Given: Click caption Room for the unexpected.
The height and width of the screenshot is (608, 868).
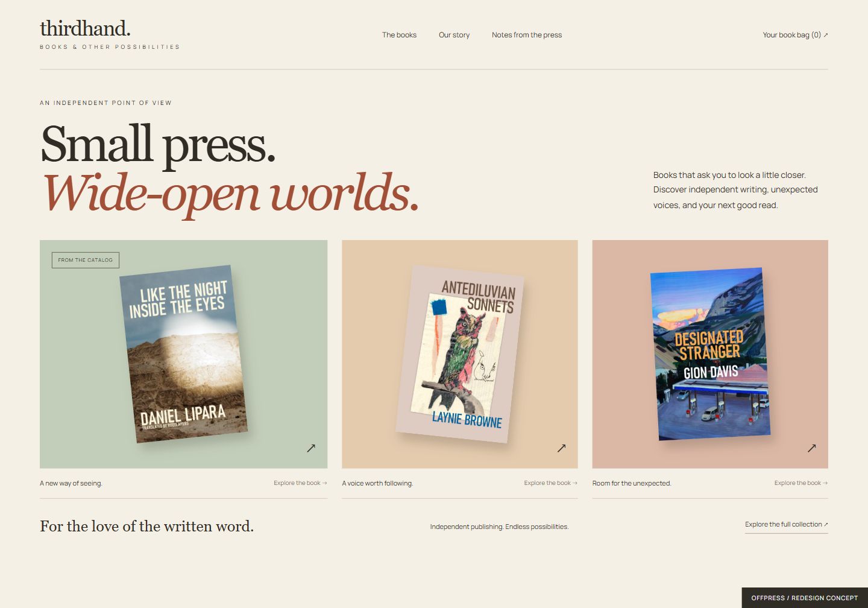Looking at the screenshot, I should point(632,483).
